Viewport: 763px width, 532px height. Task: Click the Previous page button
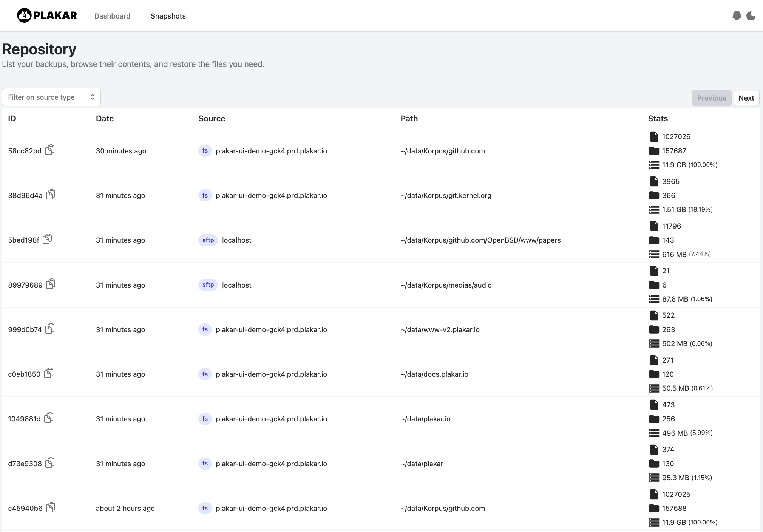(x=711, y=98)
